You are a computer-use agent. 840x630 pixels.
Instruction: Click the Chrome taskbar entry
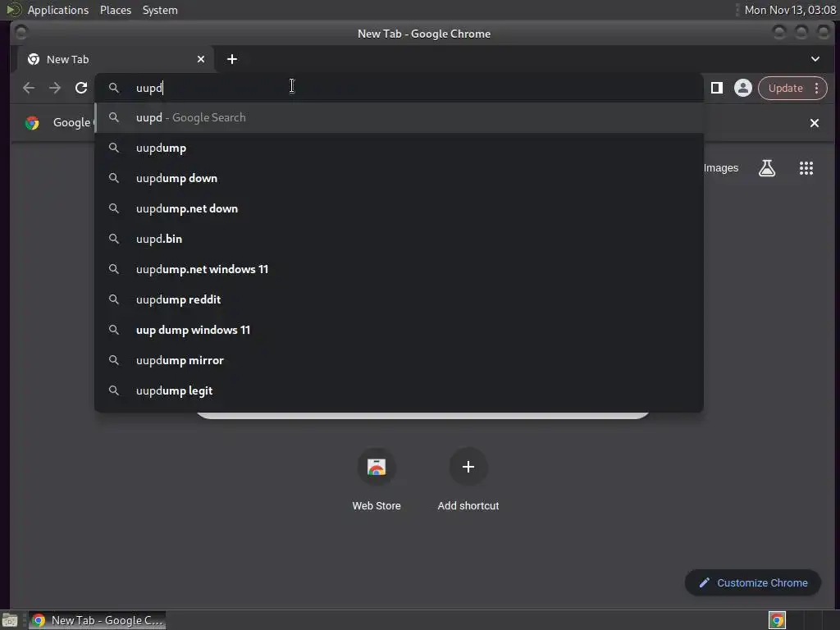97,620
